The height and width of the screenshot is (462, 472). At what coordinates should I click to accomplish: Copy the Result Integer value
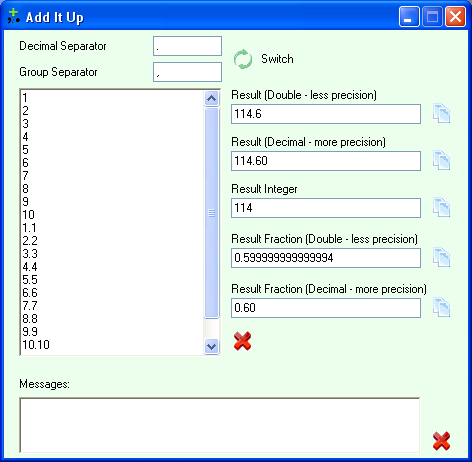441,207
